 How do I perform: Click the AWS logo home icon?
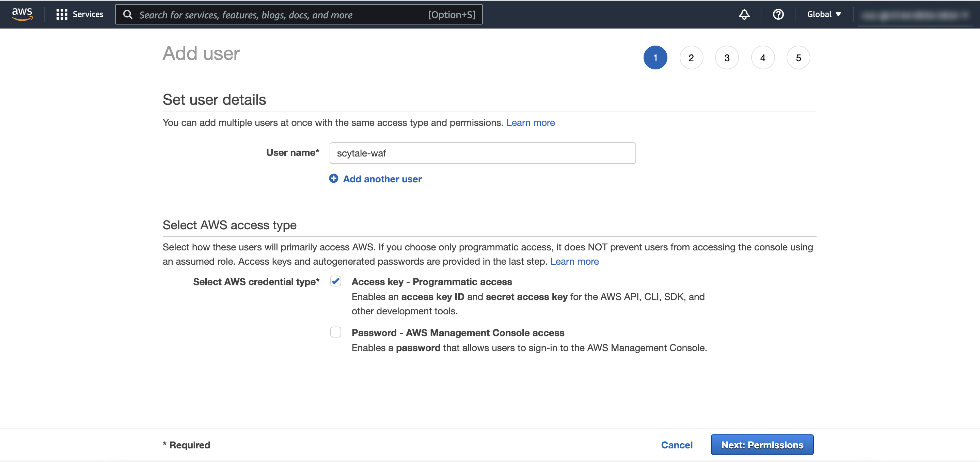coord(22,14)
